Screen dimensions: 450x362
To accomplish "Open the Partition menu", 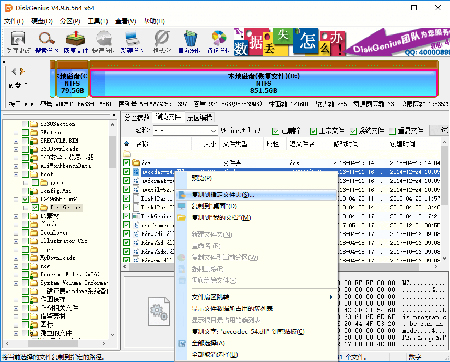I will [x=70, y=21].
